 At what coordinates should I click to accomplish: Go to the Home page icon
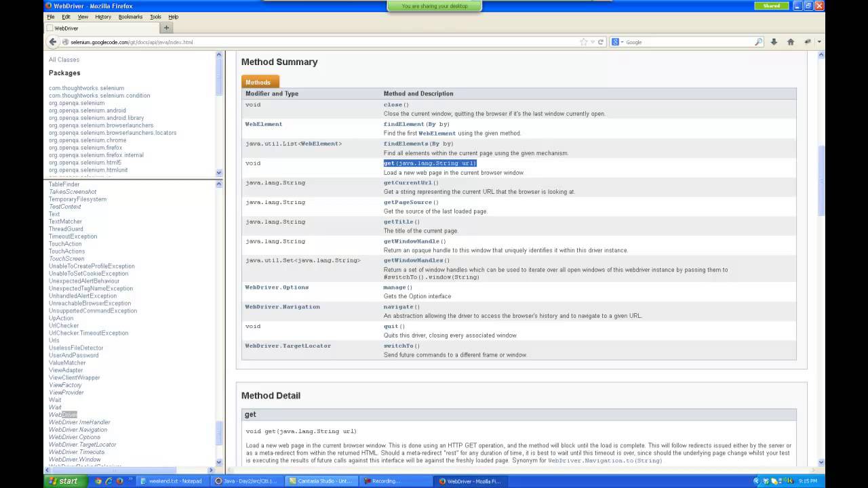791,42
